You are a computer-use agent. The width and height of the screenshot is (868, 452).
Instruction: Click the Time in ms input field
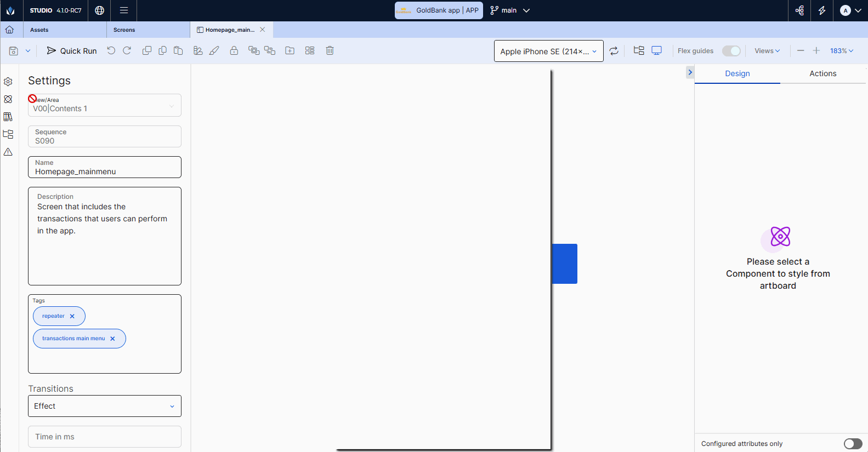click(x=104, y=437)
